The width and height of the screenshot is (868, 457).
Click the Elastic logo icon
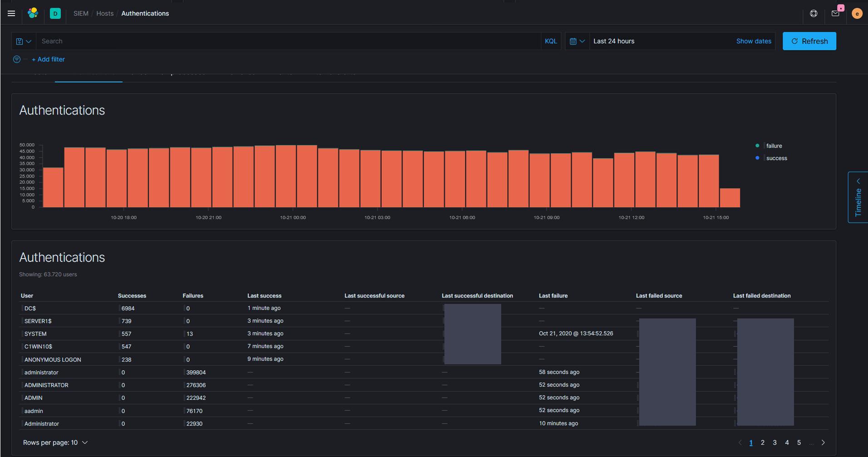click(x=33, y=13)
